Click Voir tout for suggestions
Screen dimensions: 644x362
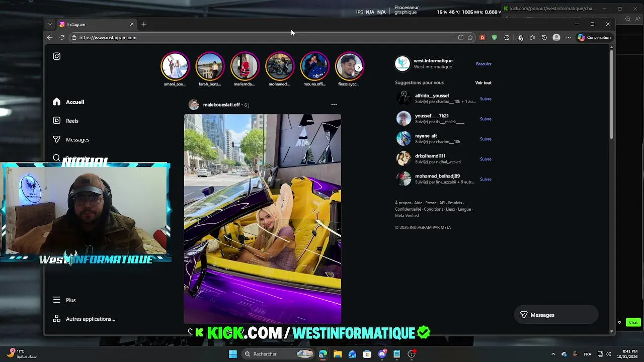click(484, 82)
